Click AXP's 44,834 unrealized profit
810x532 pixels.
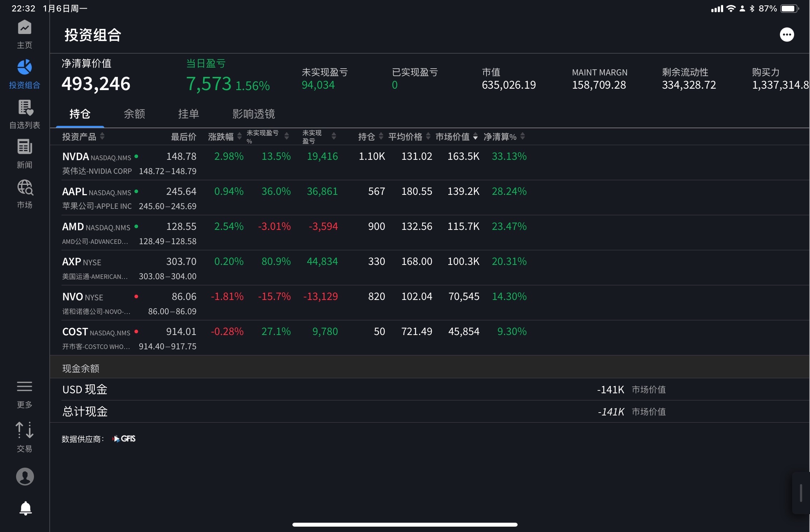(x=322, y=261)
